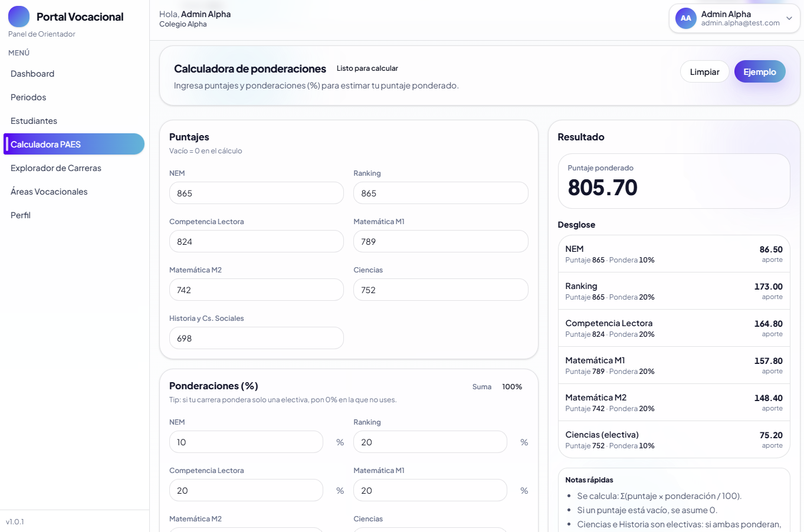Click the Ejemplo button
This screenshot has width=804, height=532.
pos(759,72)
